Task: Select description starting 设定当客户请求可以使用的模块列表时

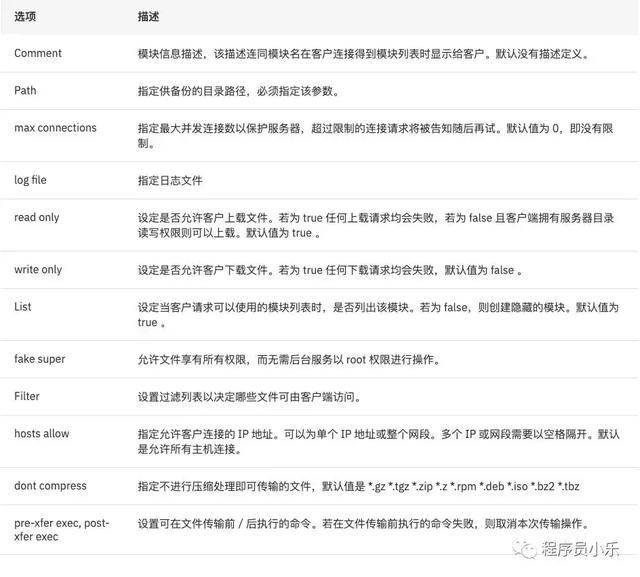Action: click(378, 315)
